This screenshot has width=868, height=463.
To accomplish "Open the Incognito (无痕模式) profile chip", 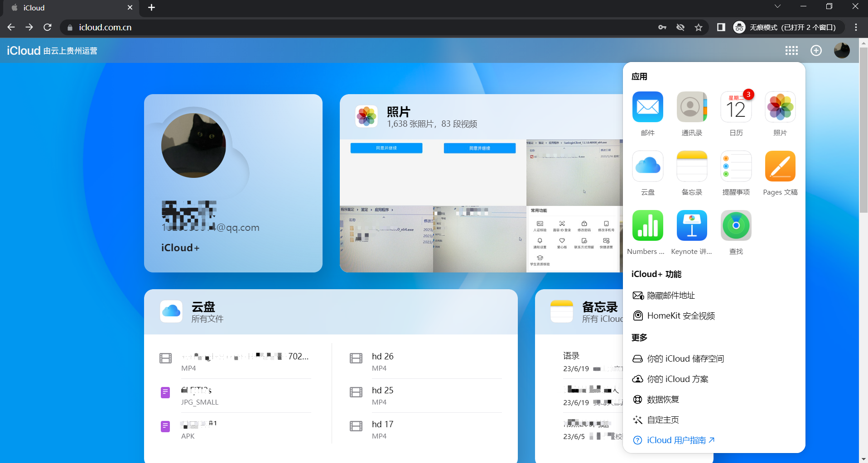I will tap(788, 28).
